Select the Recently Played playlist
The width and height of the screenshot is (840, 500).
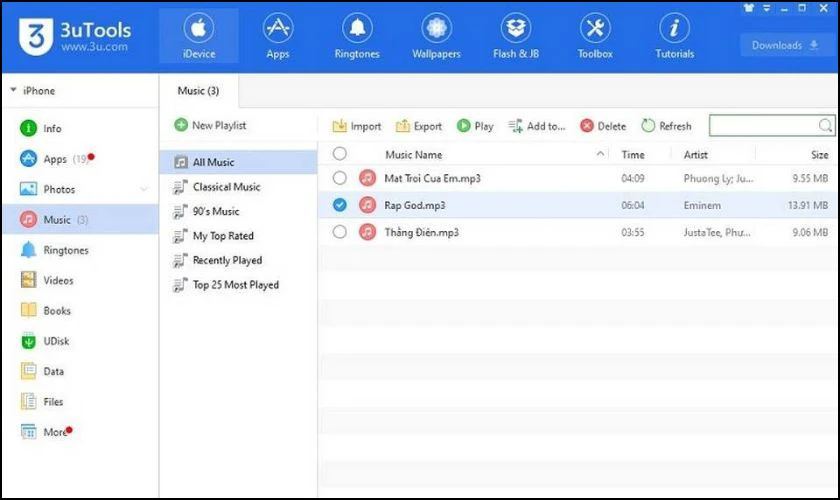(238, 260)
